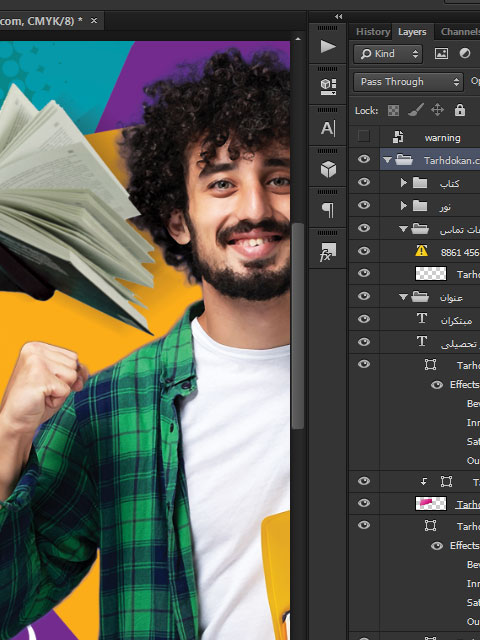Open the 3D panel cube icon

(x=328, y=169)
